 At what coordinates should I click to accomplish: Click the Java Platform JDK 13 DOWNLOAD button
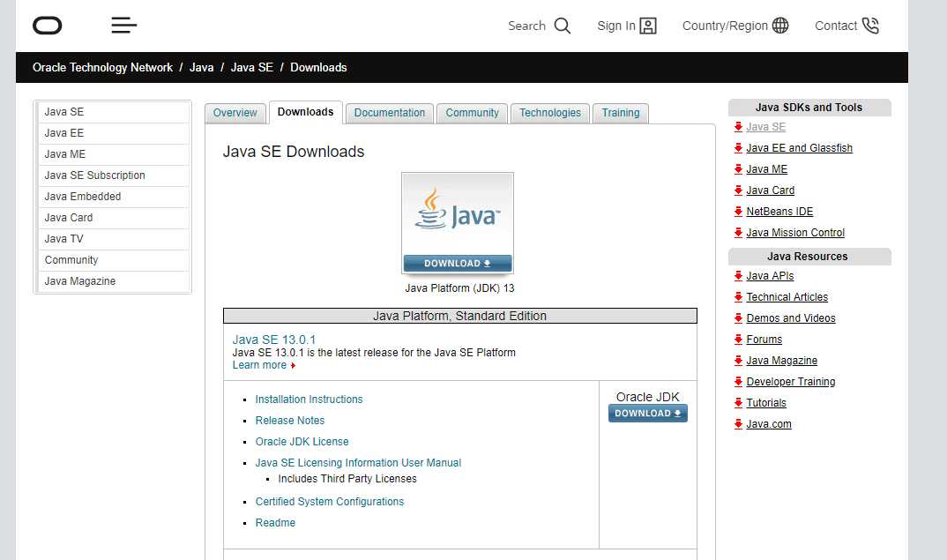pyautogui.click(x=458, y=264)
